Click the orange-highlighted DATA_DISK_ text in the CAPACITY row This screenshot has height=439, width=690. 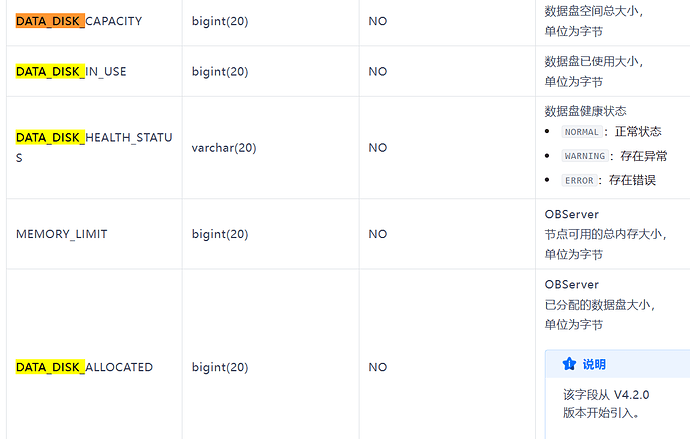50,21
